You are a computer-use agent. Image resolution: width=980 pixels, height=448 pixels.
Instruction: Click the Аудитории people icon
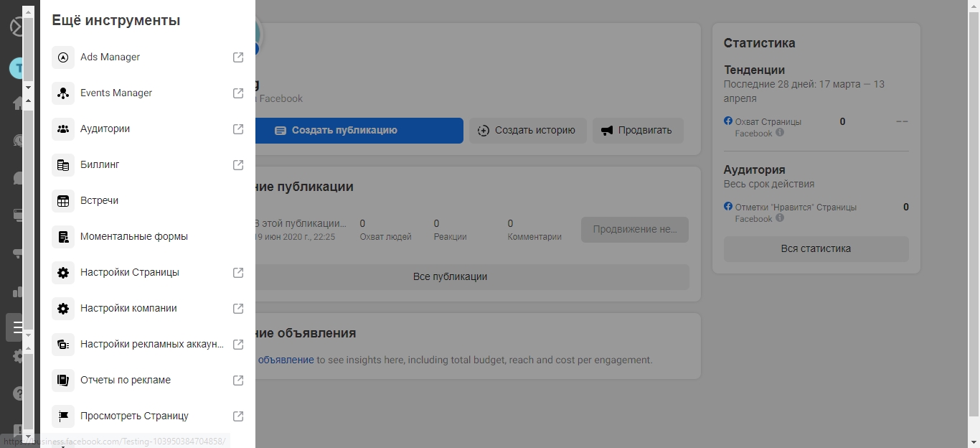click(x=63, y=129)
